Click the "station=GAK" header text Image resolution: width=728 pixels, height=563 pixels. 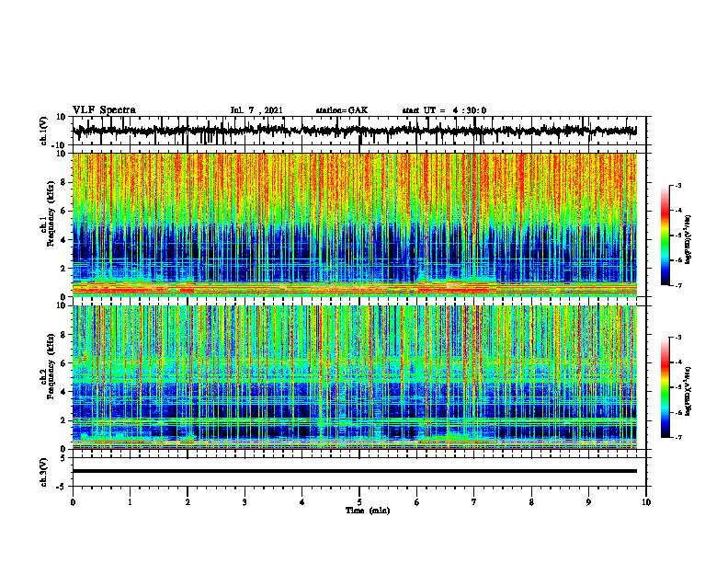[342, 110]
